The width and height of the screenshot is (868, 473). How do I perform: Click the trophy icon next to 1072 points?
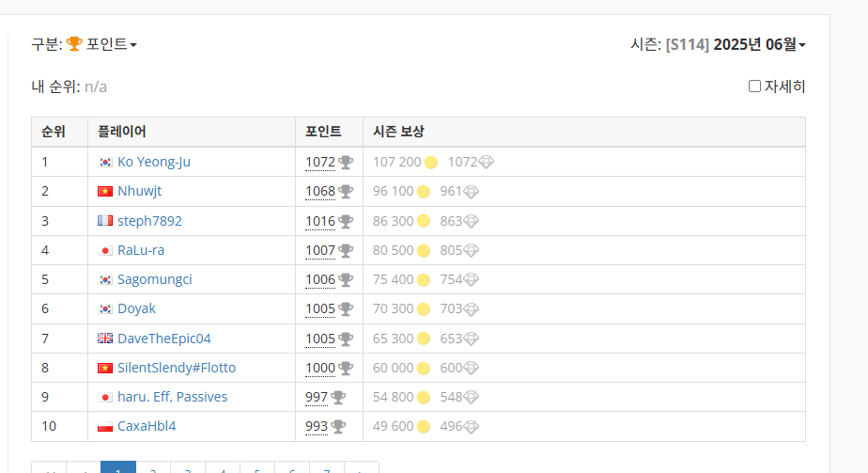point(346,163)
